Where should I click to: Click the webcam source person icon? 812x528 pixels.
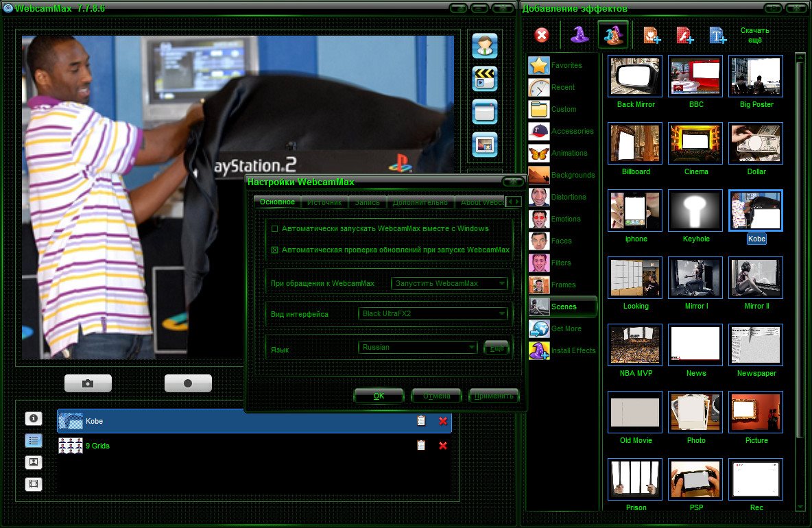(x=485, y=45)
